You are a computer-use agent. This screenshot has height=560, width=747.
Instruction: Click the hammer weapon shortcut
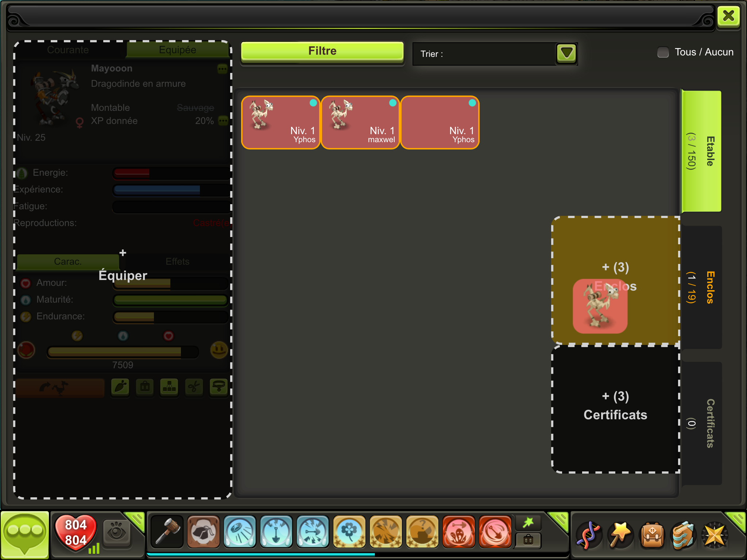coord(167,532)
